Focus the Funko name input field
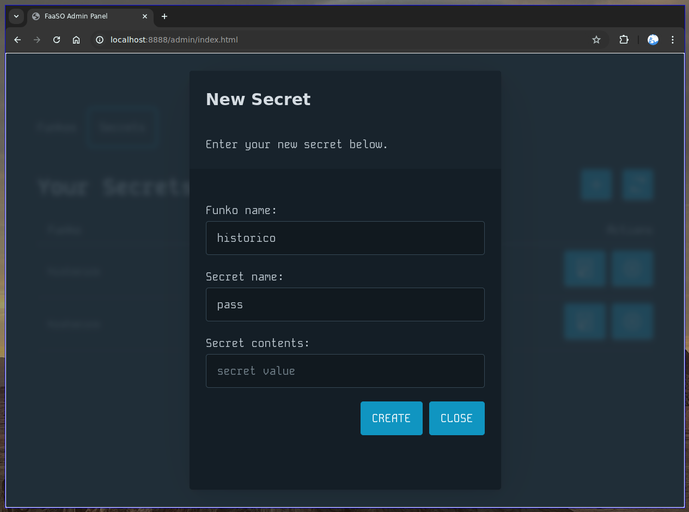Screen dimensions: 689x512 (345, 238)
